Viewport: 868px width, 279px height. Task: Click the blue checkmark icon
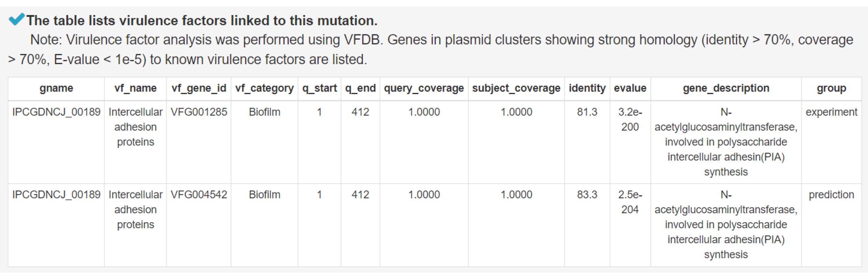[16, 19]
